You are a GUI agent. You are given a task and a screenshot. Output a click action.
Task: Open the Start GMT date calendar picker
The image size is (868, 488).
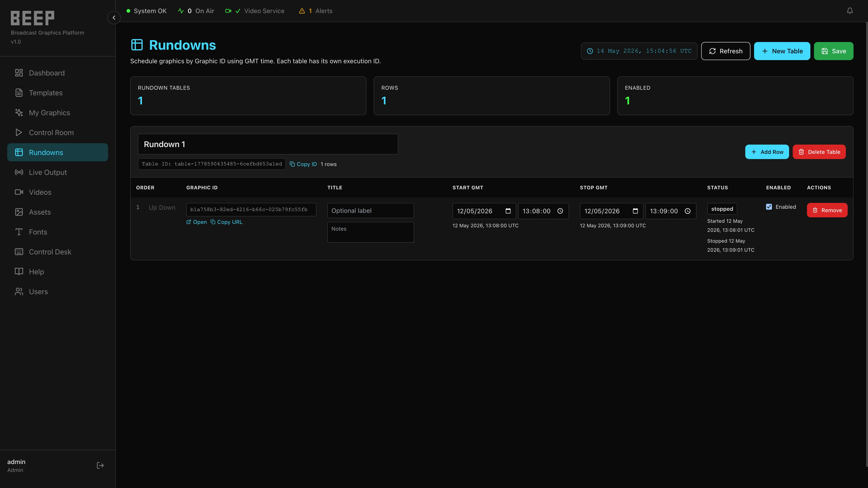pyautogui.click(x=508, y=211)
